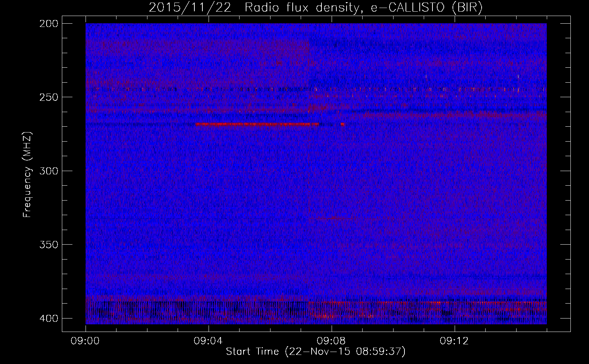The image size is (589, 364).
Task: Click the long bright red emission streak near 270 MHz
Action: coord(257,124)
